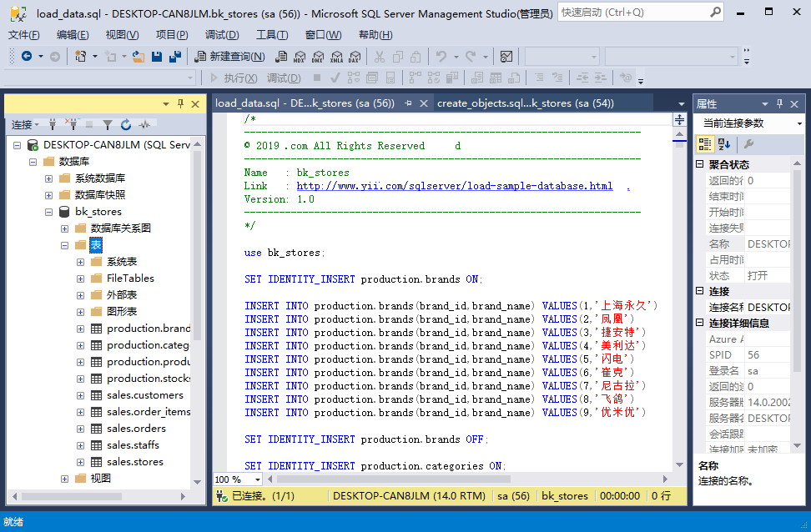Click the Object Explorer filter funnel icon
The height and width of the screenshot is (532, 811).
click(108, 124)
